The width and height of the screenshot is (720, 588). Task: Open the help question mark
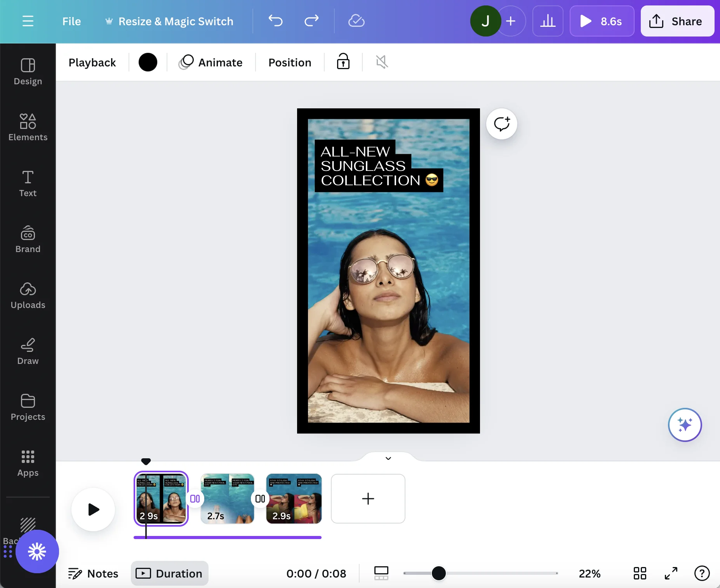[x=702, y=573]
